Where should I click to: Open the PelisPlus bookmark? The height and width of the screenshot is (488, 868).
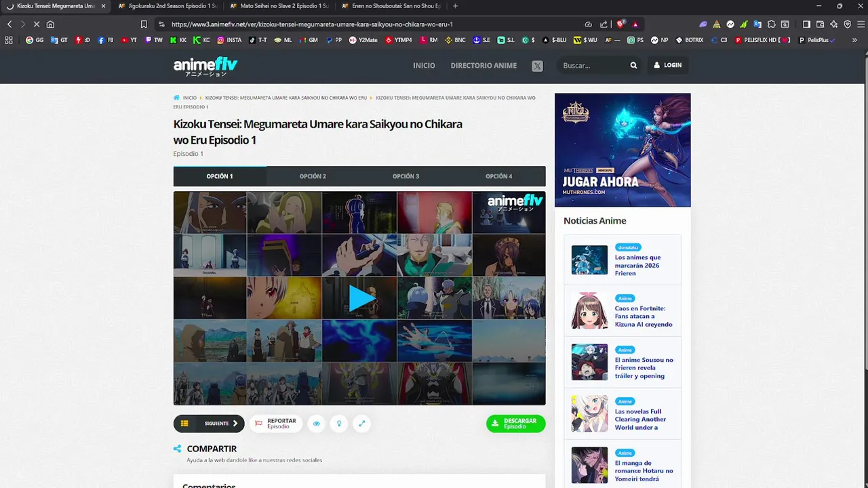coord(816,40)
